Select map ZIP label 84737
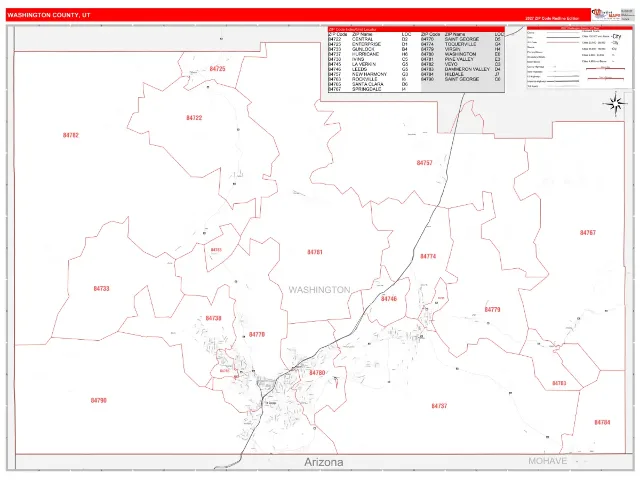Screen dimensions: 640x480 pyautogui.click(x=439, y=406)
